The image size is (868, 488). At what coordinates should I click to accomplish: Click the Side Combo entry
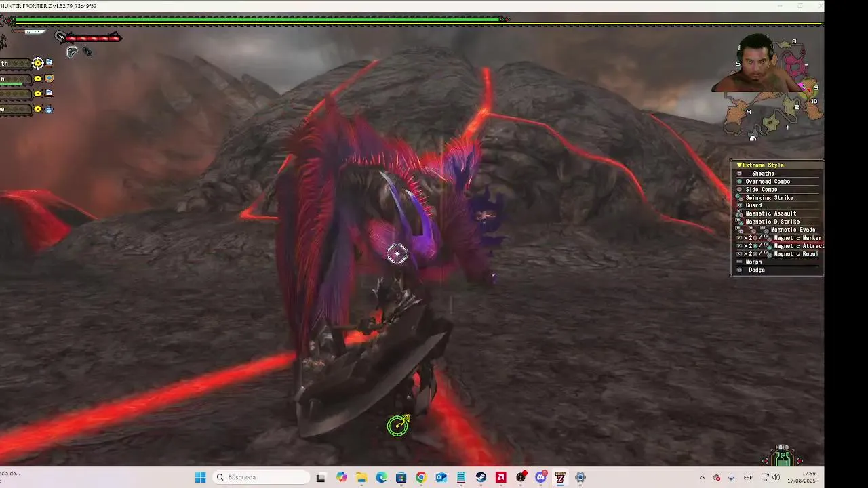[762, 190]
